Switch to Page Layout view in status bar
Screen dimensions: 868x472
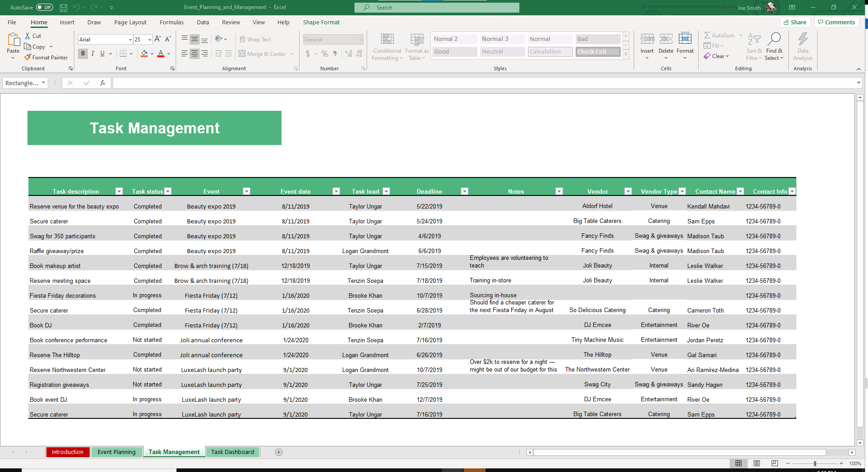pos(757,463)
